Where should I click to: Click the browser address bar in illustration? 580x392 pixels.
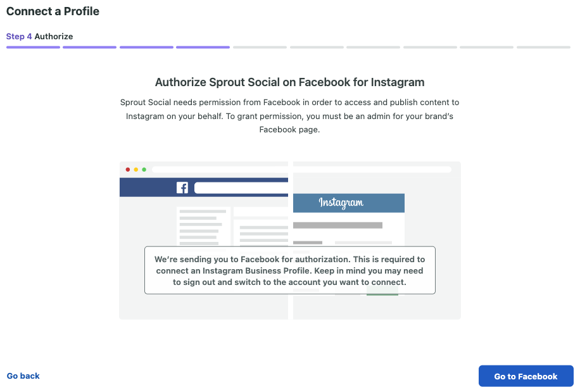pos(301,169)
